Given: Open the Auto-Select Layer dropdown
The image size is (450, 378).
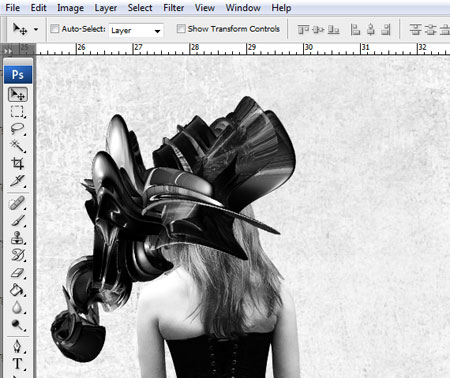Looking at the screenshot, I should [136, 31].
